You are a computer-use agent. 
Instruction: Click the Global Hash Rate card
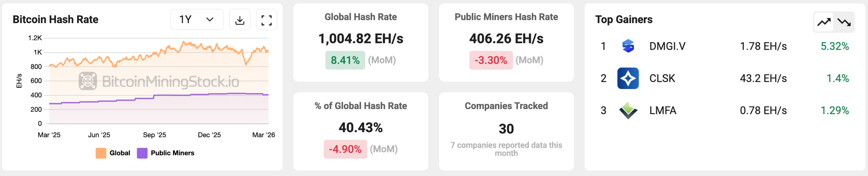361,43
